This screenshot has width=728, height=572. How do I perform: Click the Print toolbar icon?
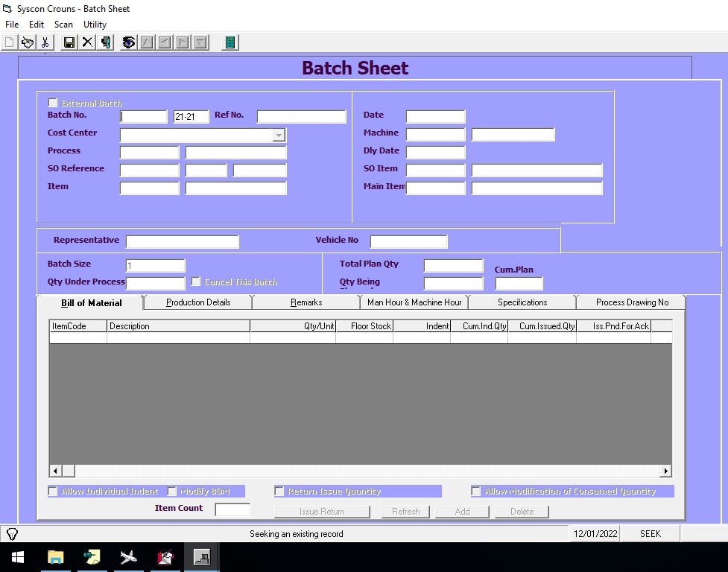click(x=28, y=42)
